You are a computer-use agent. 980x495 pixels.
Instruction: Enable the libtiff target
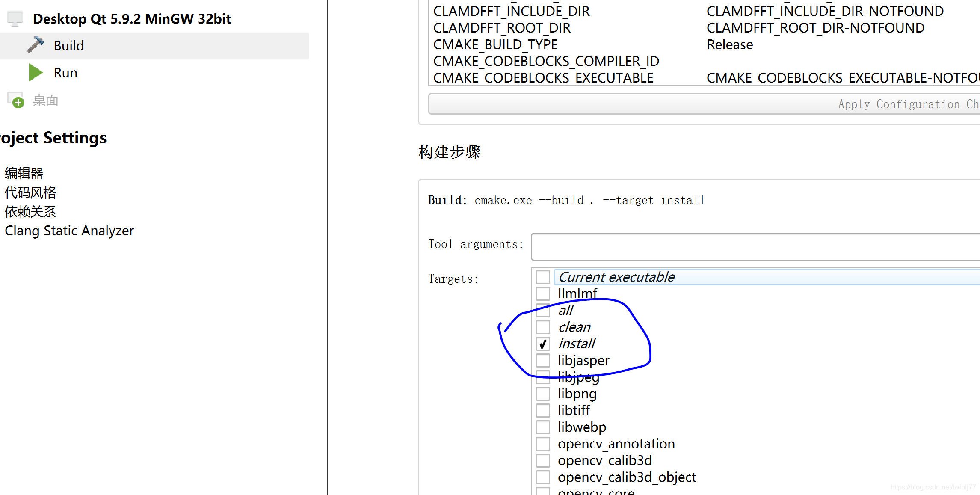pos(543,410)
